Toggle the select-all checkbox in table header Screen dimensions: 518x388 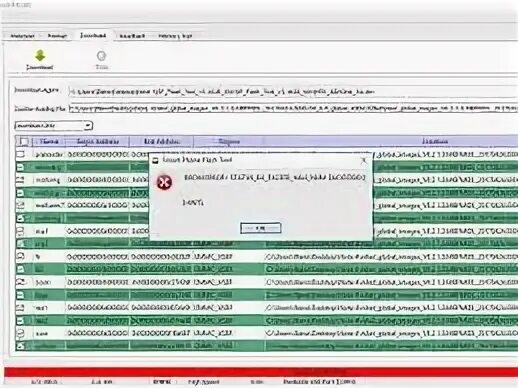point(24,141)
